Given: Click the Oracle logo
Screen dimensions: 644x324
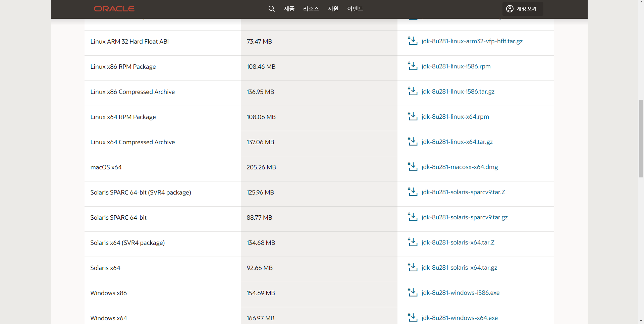Looking at the screenshot, I should (114, 9).
